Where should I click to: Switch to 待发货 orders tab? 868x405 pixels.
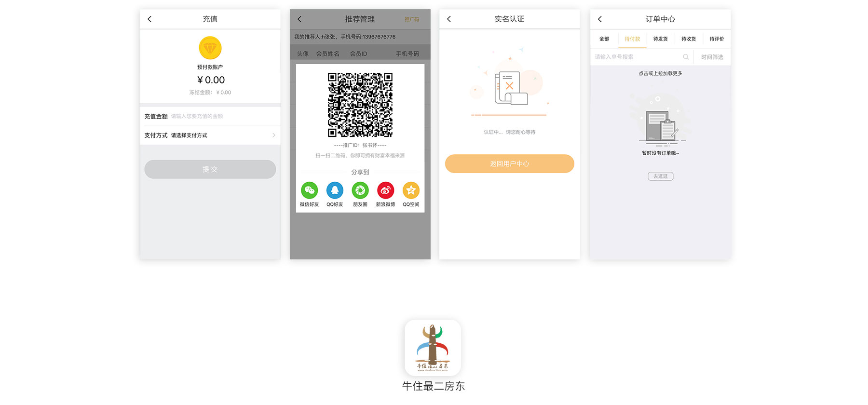pos(661,39)
